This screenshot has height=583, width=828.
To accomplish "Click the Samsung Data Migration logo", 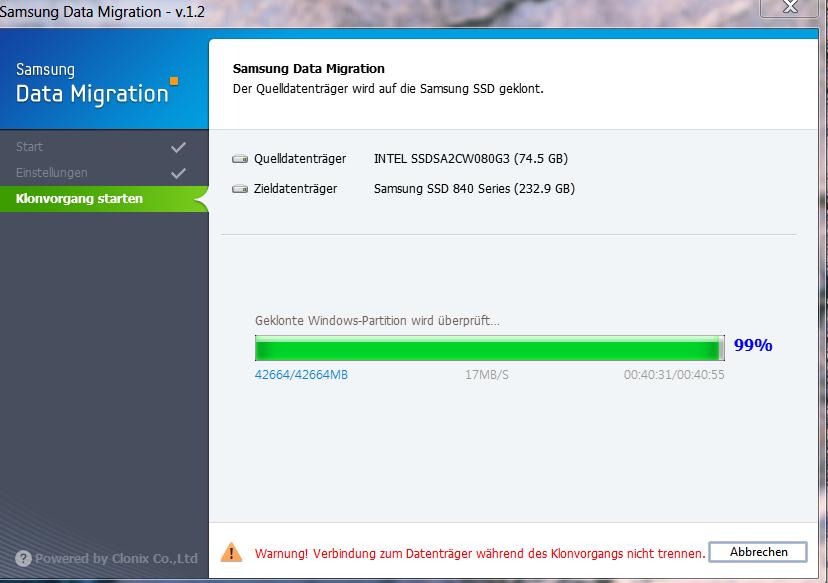I will [97, 83].
